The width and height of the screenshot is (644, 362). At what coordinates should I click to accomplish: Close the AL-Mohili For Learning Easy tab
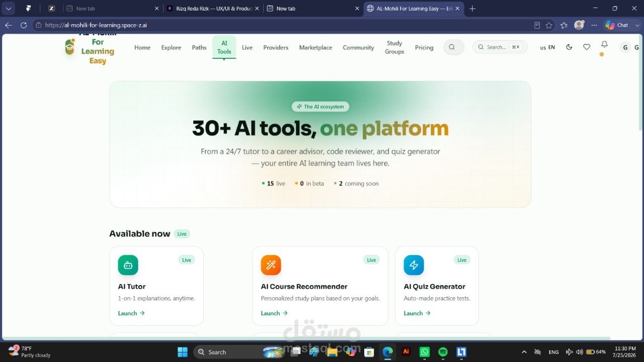457,9
